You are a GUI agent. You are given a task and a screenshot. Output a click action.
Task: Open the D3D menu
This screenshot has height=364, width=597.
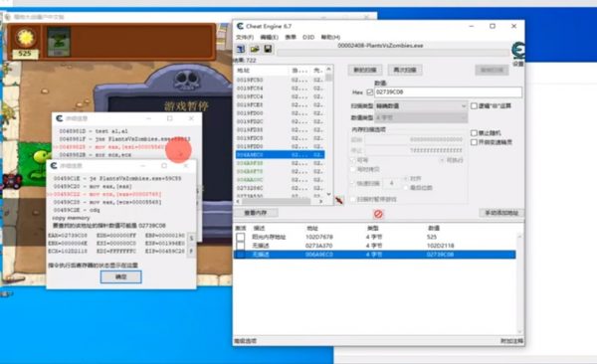[x=308, y=38]
